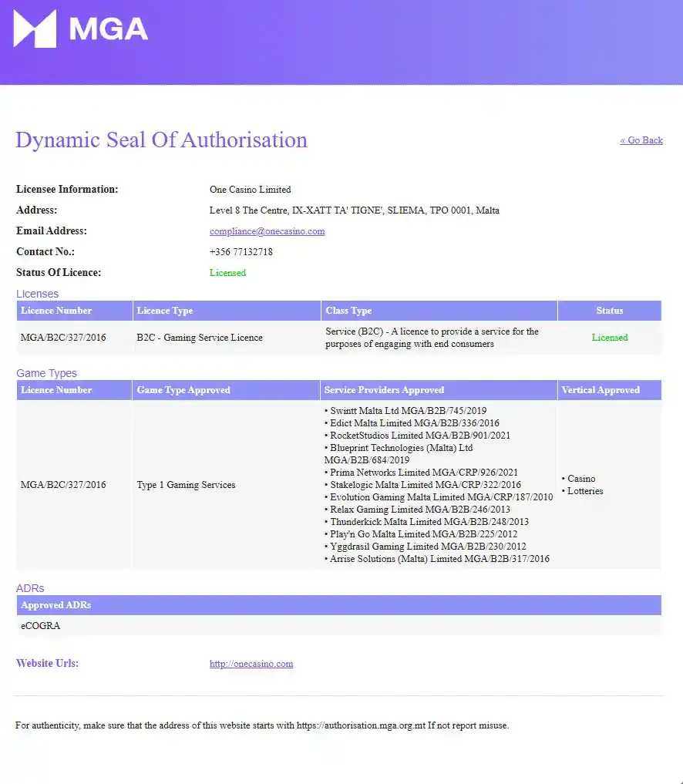Click Thunderkick Malta Limited provider entry
This screenshot has width=683, height=784.
click(426, 521)
